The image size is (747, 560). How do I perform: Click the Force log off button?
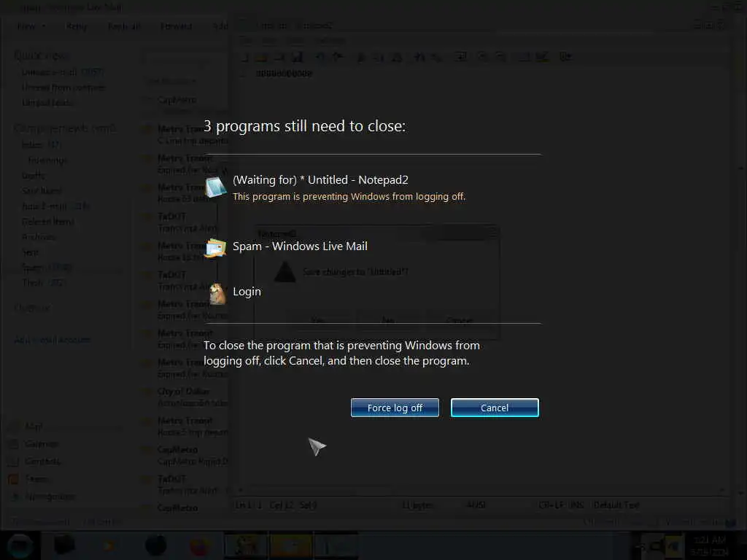[x=395, y=408]
